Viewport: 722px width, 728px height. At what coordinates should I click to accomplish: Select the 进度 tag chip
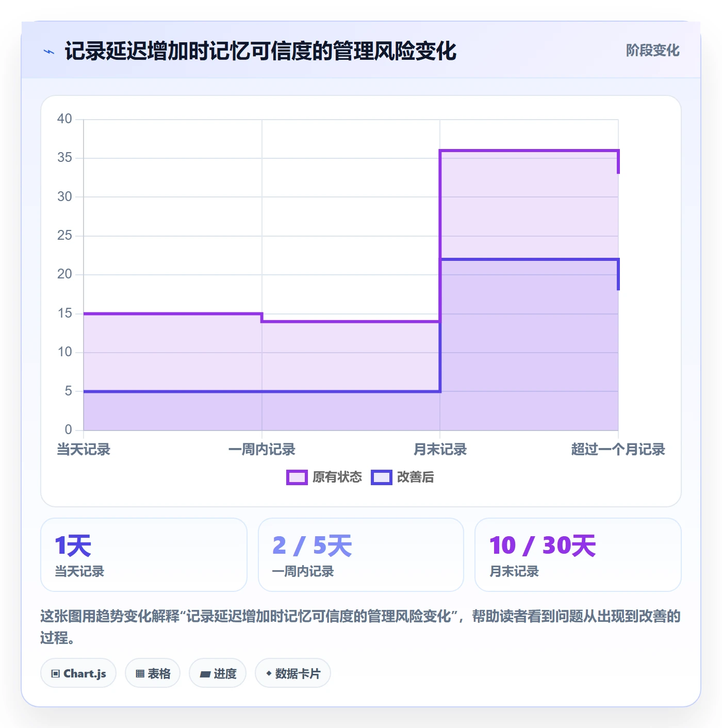[x=218, y=673]
